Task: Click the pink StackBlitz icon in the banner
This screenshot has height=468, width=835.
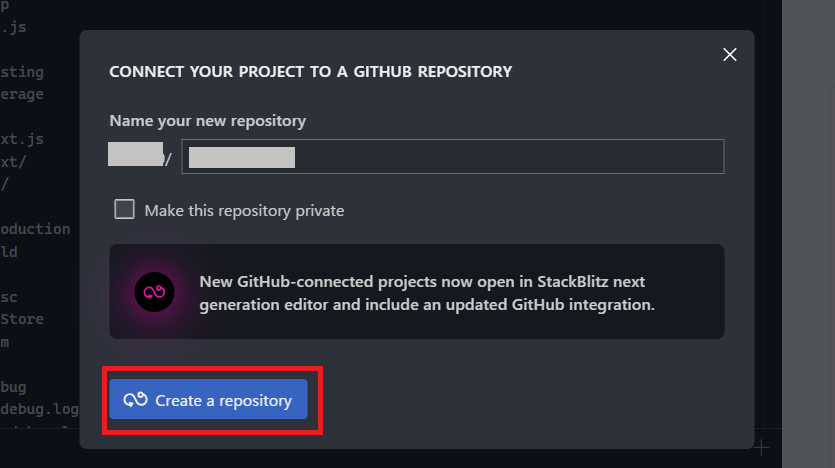Action: (154, 292)
